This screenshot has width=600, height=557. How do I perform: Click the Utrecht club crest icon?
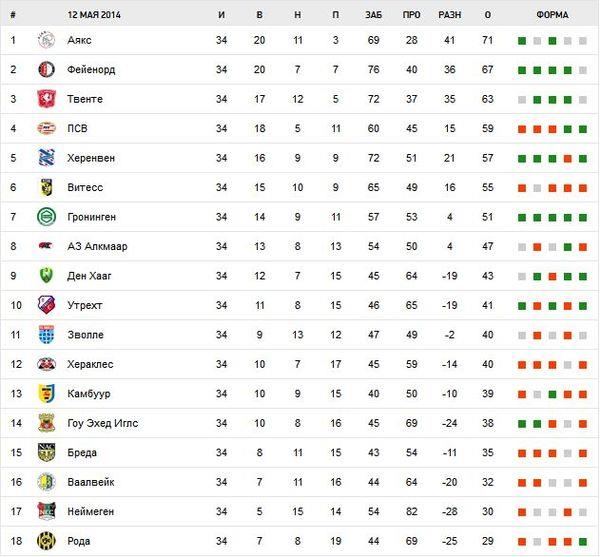click(x=46, y=305)
